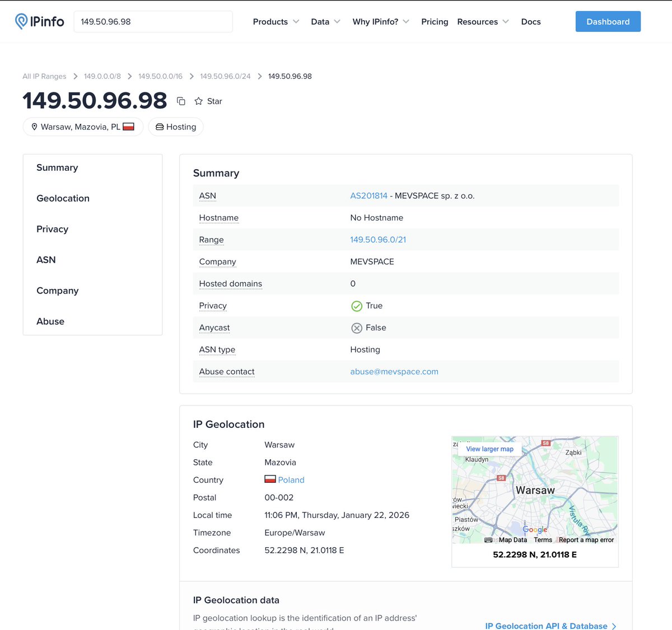Click the Local time value

(337, 515)
